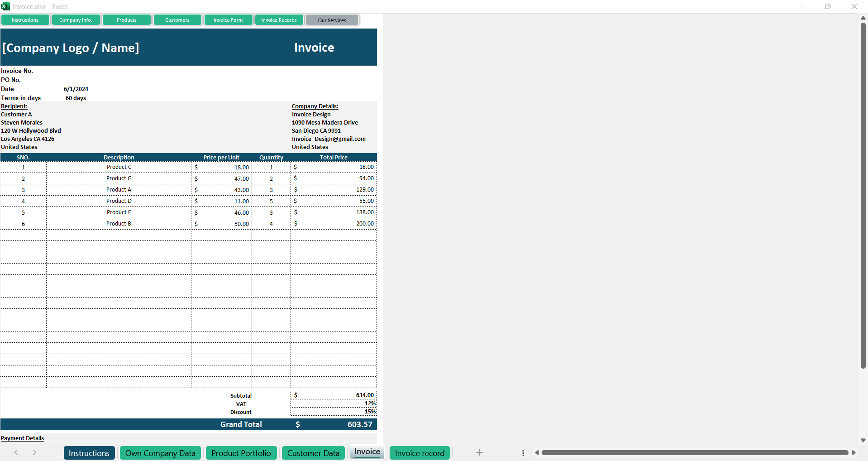Click the vertical scrollbar down arrow
Screen dimensions: 868x461
click(863, 440)
